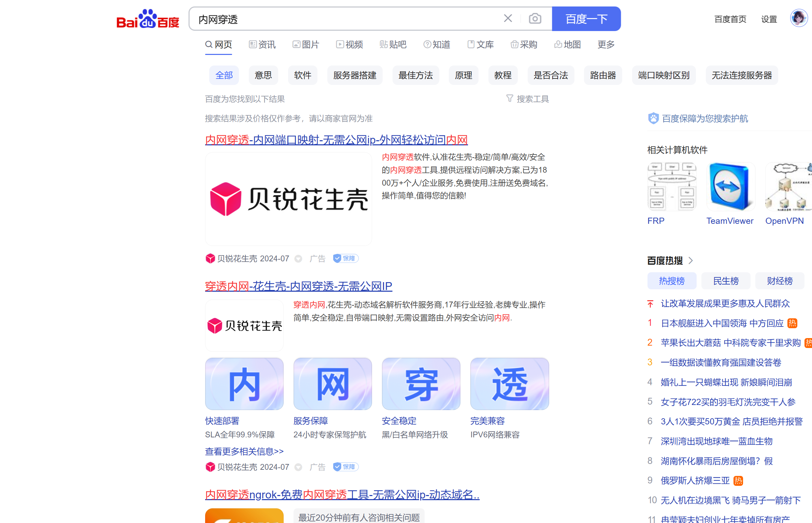Open the FRP diagram thumbnail
812x523 pixels.
click(671, 187)
